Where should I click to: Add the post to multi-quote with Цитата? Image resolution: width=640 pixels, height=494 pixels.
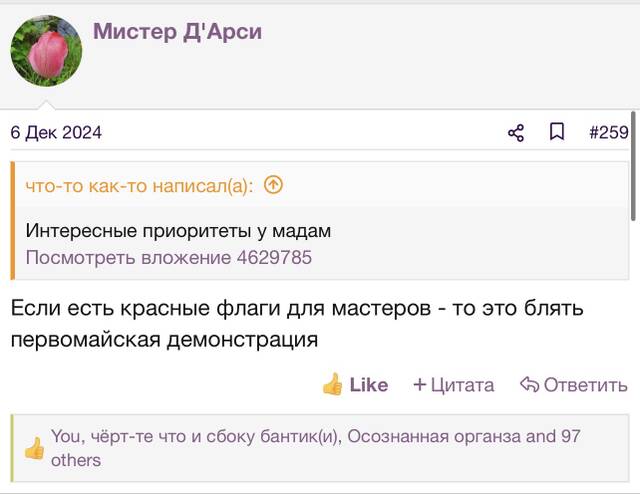pos(453,385)
